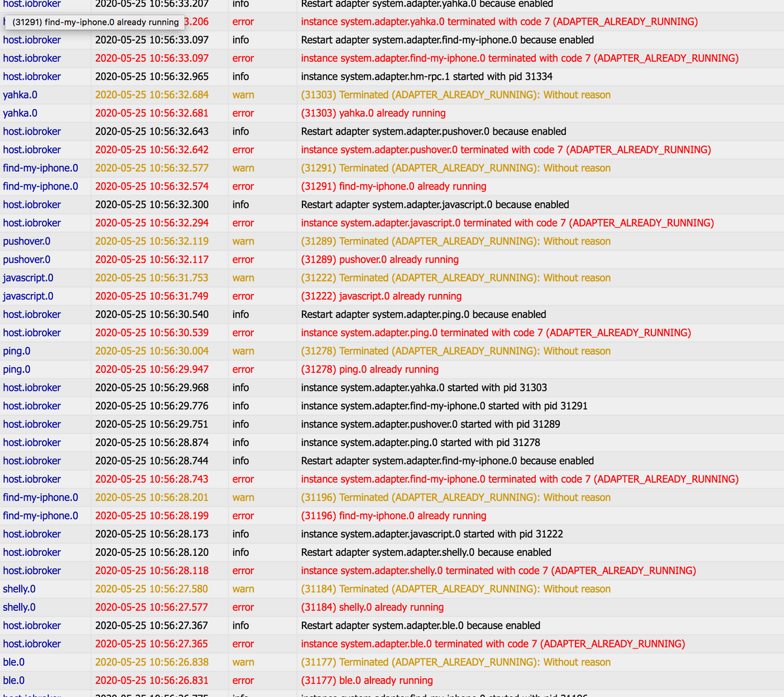
Task: Click 'error' level in the 10:56:27.577 row
Action: click(x=243, y=607)
